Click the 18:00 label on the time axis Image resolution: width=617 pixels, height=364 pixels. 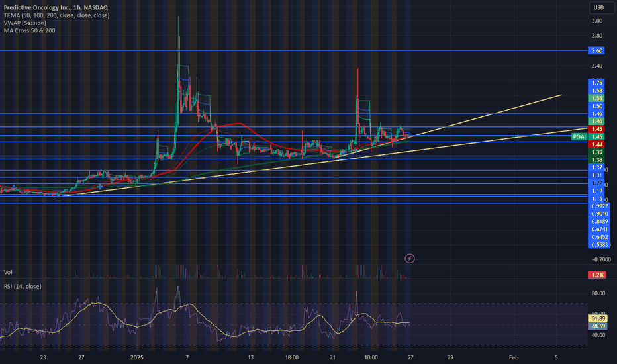click(291, 357)
